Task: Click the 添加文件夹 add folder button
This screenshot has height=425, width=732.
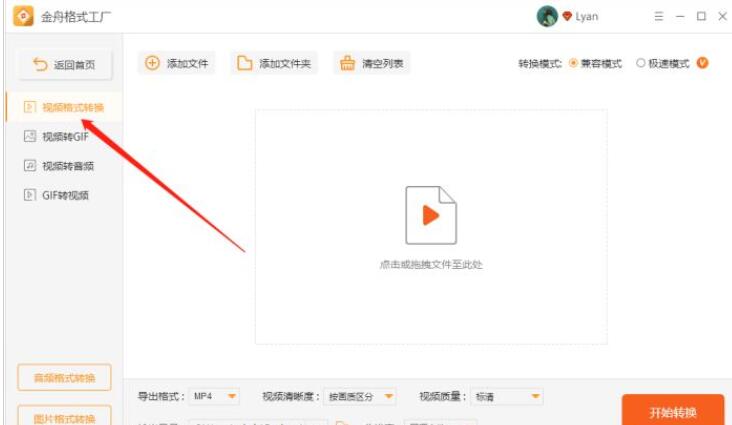Action: point(274,63)
